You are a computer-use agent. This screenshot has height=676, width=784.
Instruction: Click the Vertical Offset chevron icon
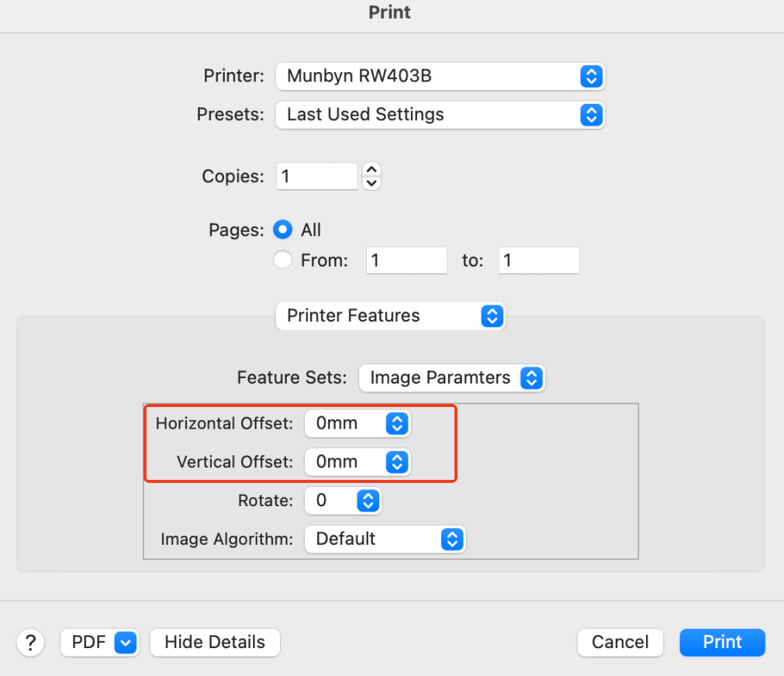[x=396, y=462]
